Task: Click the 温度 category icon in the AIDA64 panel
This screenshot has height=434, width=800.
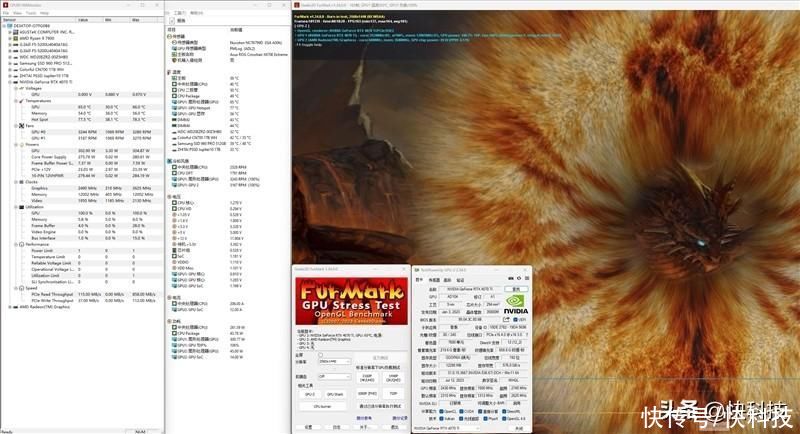Action: pos(170,72)
